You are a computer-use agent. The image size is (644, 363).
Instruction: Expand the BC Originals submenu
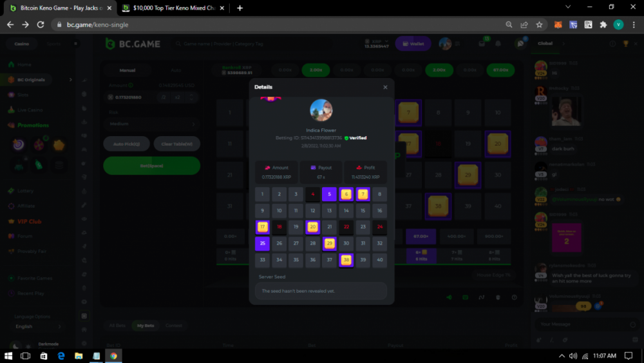71,79
